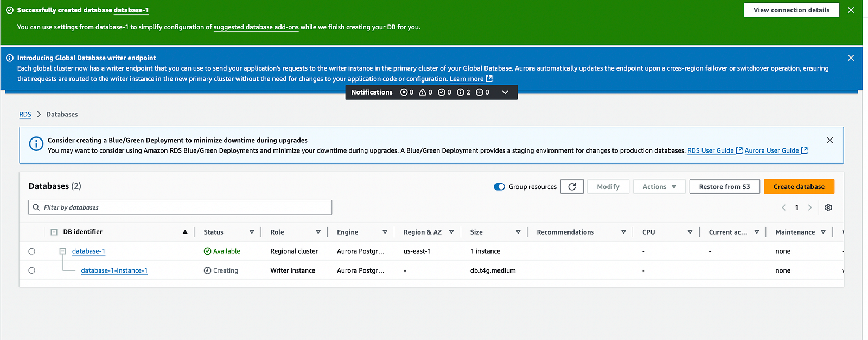
Task: Click View connection details button
Action: click(792, 10)
